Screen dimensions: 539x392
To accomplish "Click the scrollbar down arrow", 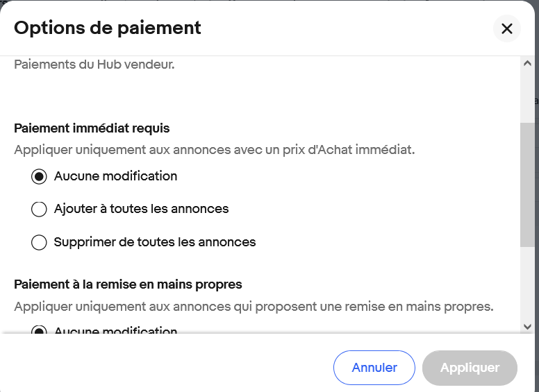I will point(527,327).
